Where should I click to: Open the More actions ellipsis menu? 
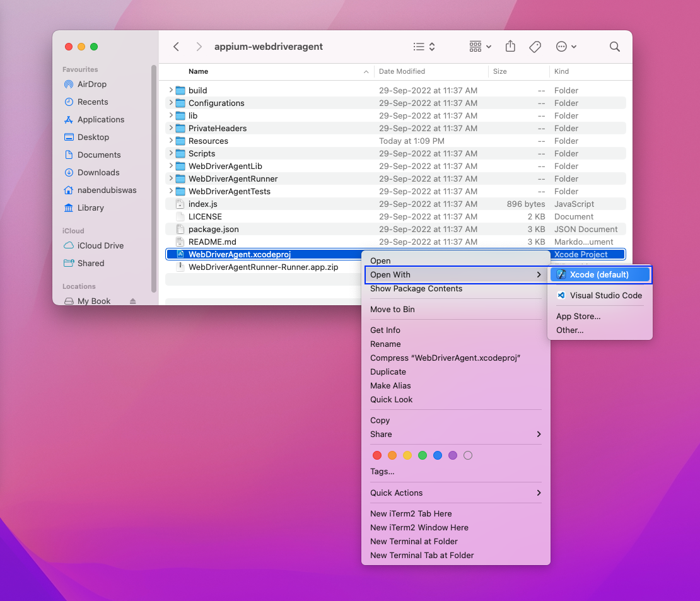pos(566,47)
